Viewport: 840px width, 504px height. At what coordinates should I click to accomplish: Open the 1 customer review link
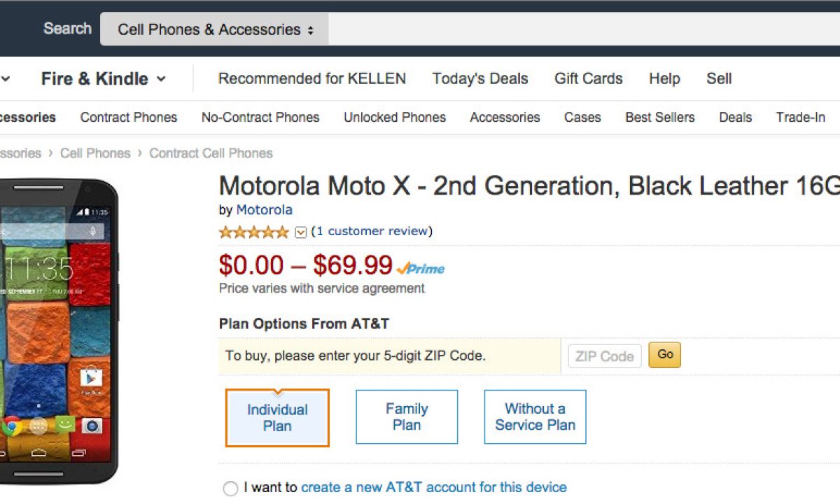pyautogui.click(x=372, y=231)
